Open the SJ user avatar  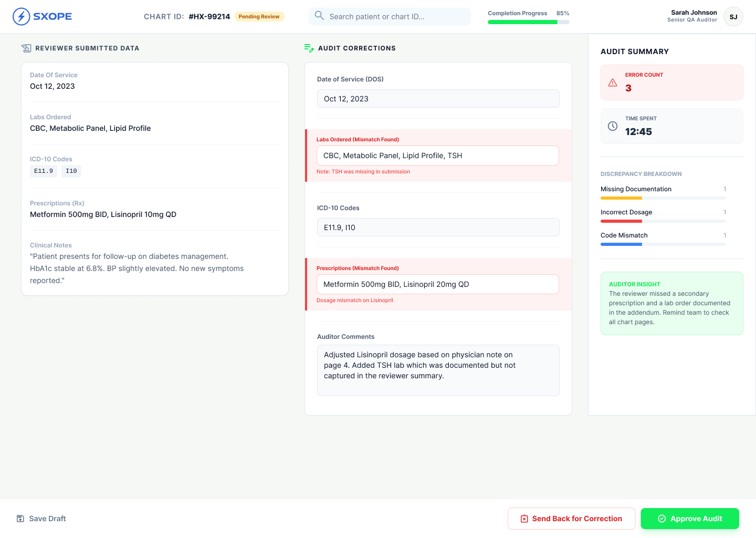(x=733, y=17)
